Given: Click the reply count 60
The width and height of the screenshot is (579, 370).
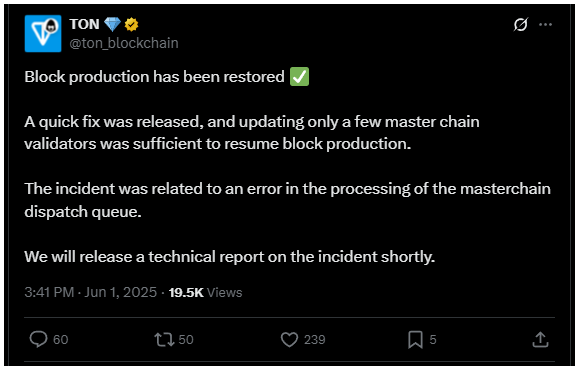Looking at the screenshot, I should click(61, 340).
